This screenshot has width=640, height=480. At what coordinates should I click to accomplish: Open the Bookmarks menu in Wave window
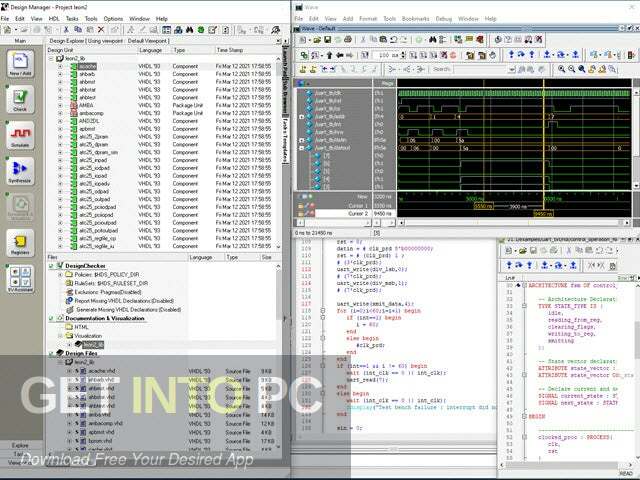tap(415, 19)
